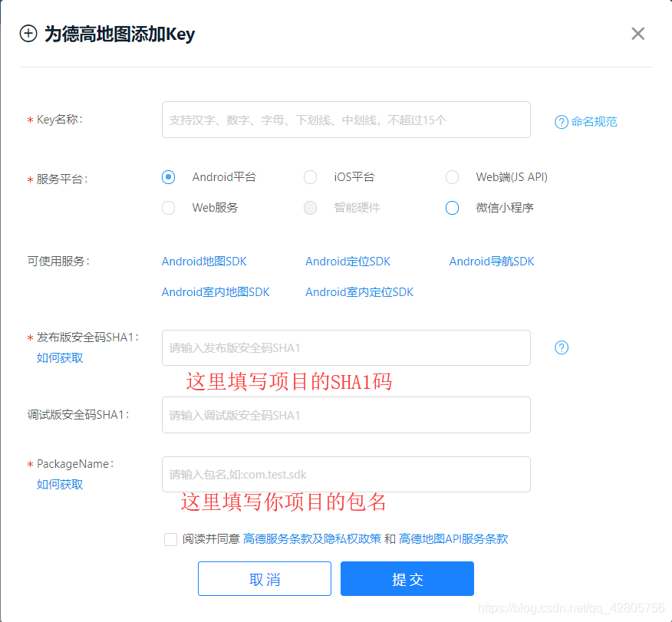Focus the 发布版安全码SHA1 input field
672x622 pixels.
point(346,348)
